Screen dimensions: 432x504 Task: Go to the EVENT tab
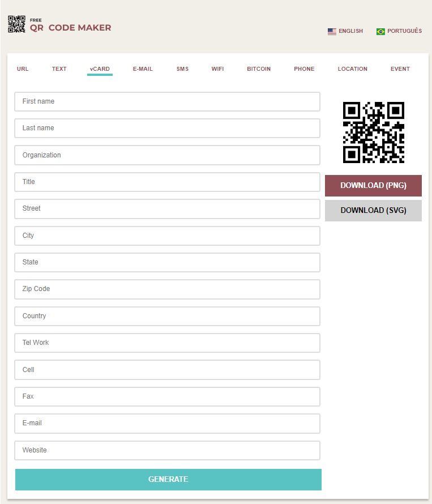tap(400, 69)
